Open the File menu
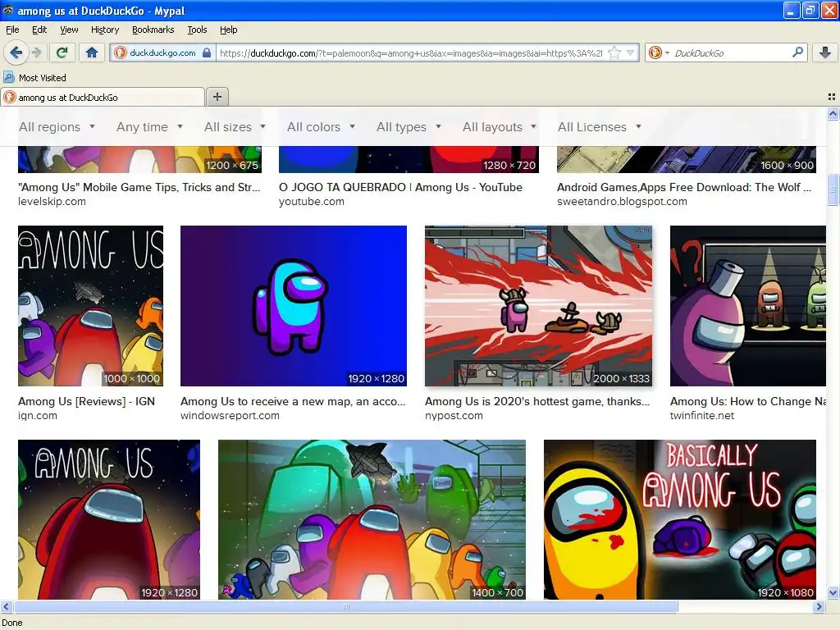This screenshot has width=840, height=630. click(x=12, y=30)
